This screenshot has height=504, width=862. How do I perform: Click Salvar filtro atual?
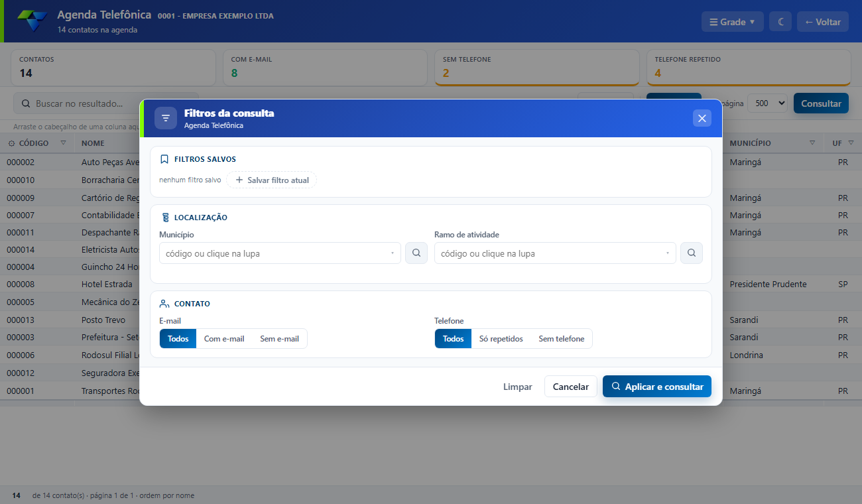click(x=272, y=180)
